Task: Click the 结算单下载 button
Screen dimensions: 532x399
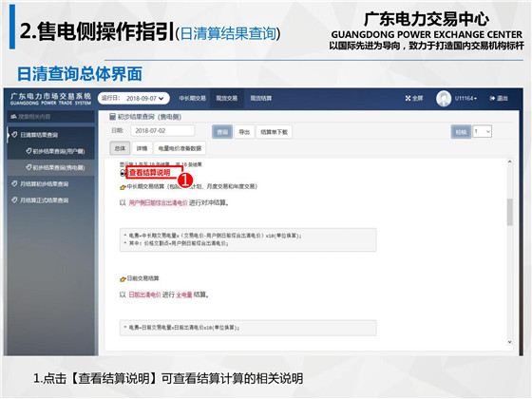Action: coord(274,132)
